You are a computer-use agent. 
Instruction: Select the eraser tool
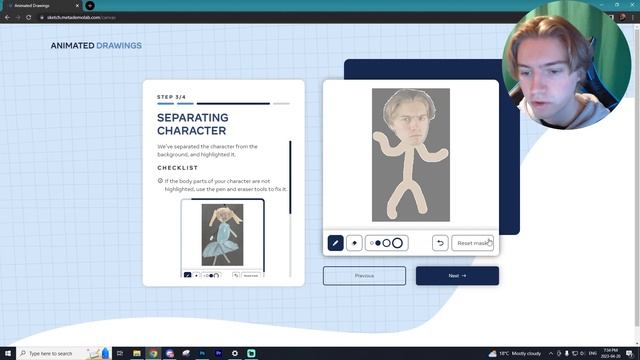point(354,243)
